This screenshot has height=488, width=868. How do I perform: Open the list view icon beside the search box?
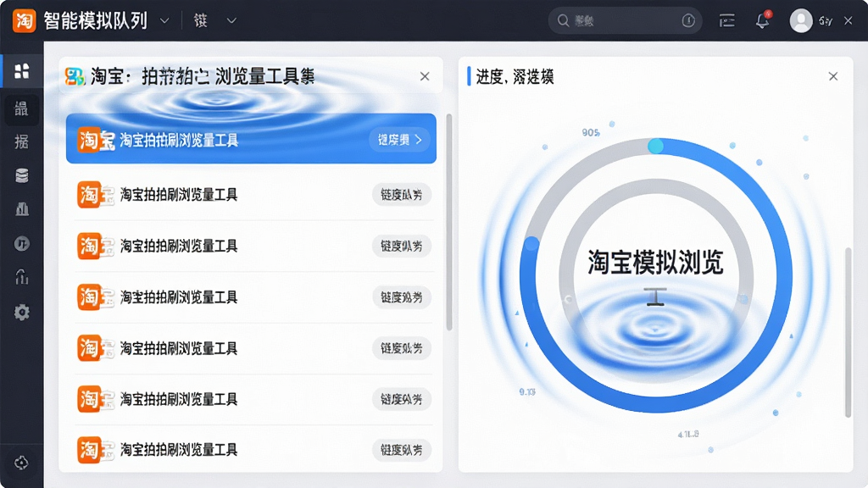pyautogui.click(x=726, y=20)
